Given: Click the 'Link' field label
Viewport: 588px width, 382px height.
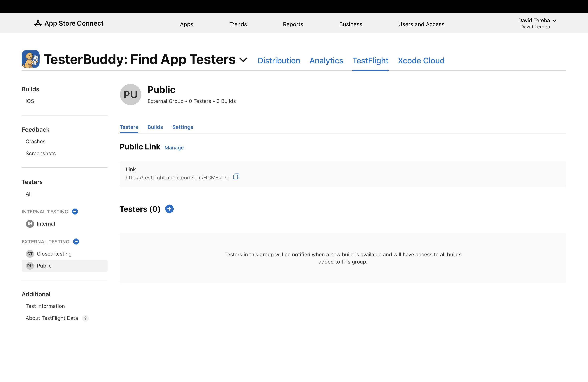Looking at the screenshot, I should pyautogui.click(x=131, y=169).
